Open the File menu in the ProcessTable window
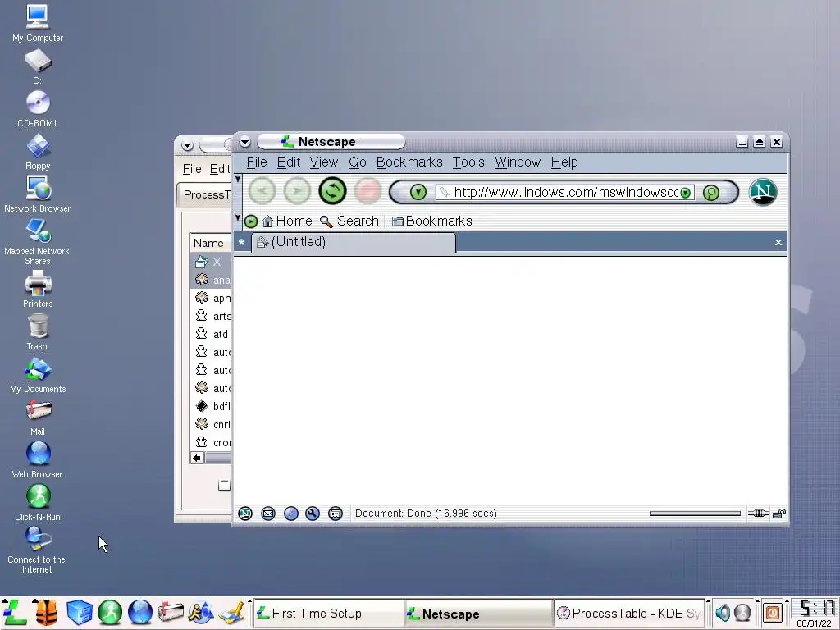840x630 pixels. pos(192,169)
